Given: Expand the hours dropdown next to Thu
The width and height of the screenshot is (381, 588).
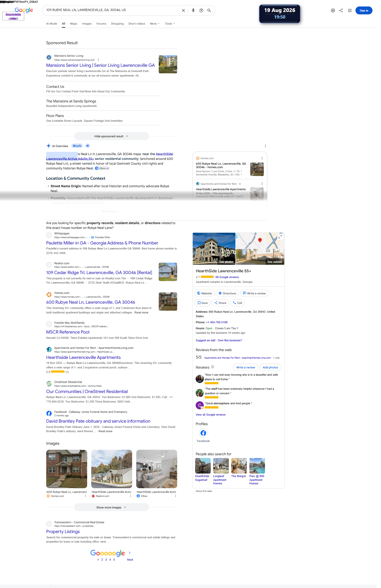Looking at the screenshot, I should click(237, 328).
